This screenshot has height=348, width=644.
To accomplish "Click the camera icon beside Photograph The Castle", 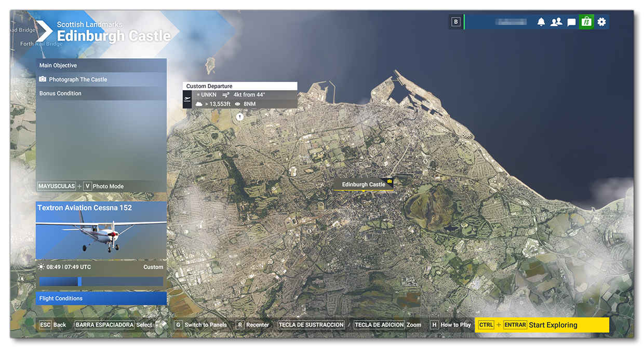I will coord(43,79).
